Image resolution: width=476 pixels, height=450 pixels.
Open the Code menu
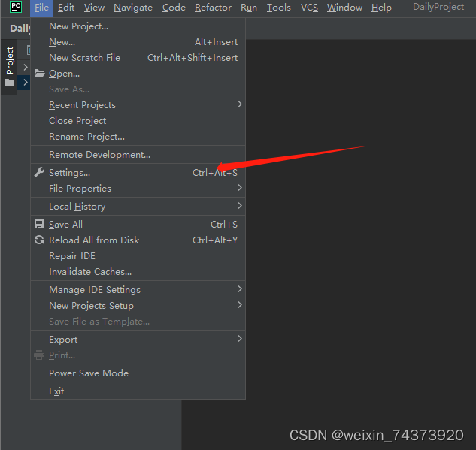[x=174, y=8]
